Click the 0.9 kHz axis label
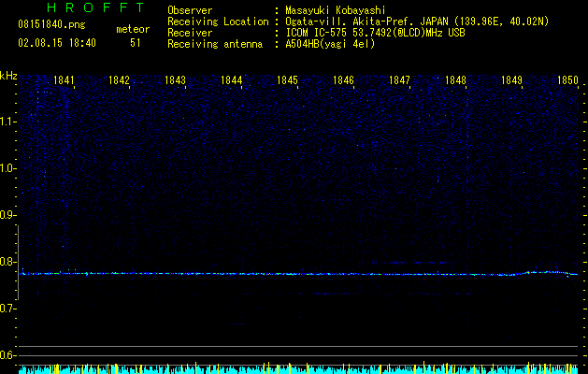Viewport: 588px width, 374px height. click(x=7, y=215)
